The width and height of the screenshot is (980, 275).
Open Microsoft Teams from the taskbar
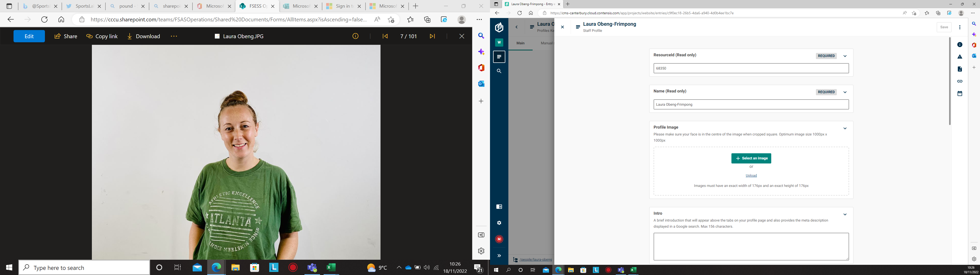[x=312, y=268]
